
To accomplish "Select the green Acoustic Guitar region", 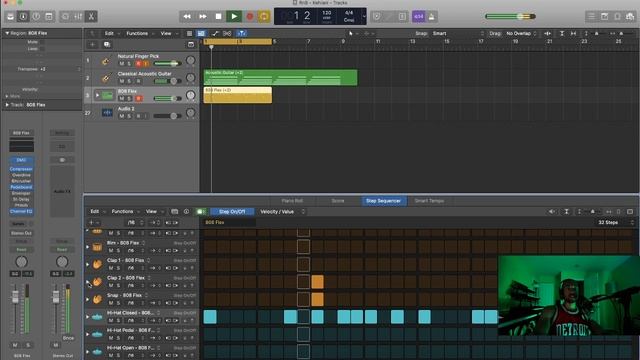I will tap(280, 77).
